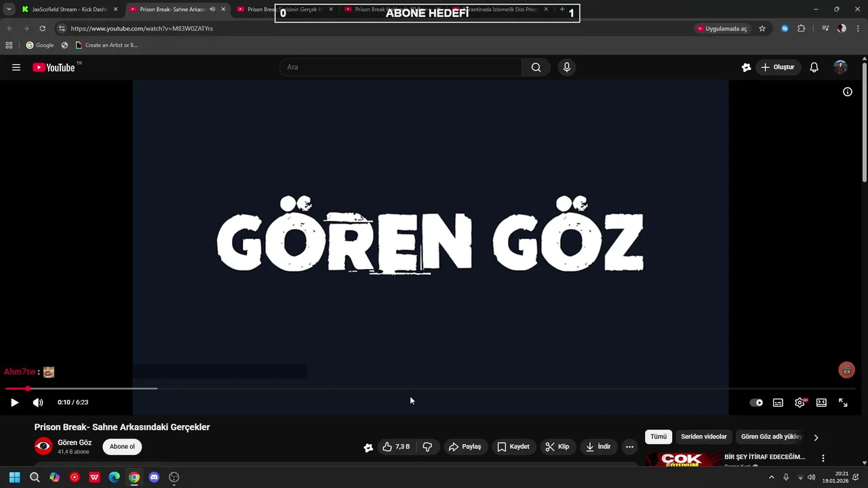Show video info card icon

click(x=848, y=91)
